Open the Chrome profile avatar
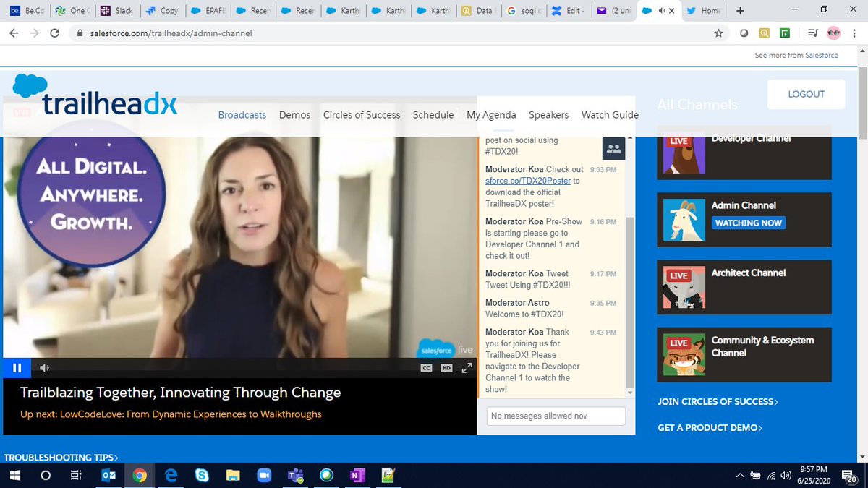The height and width of the screenshot is (488, 868). tap(833, 33)
